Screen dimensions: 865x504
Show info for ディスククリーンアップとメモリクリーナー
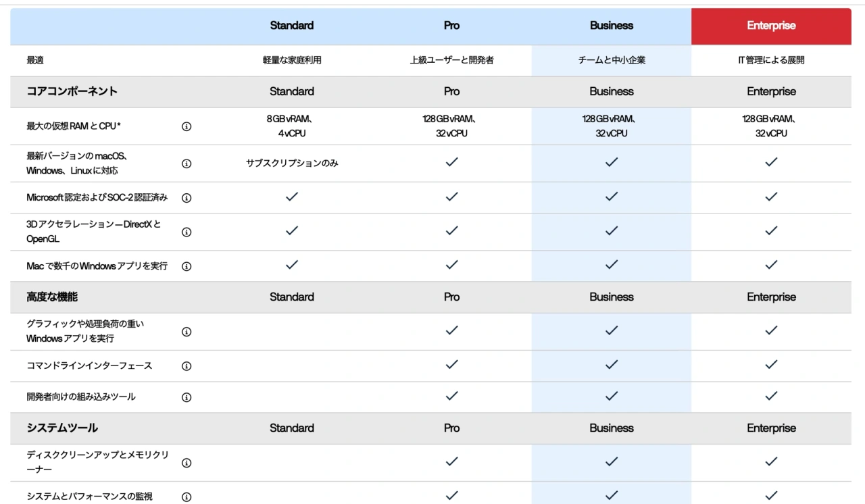(x=187, y=463)
